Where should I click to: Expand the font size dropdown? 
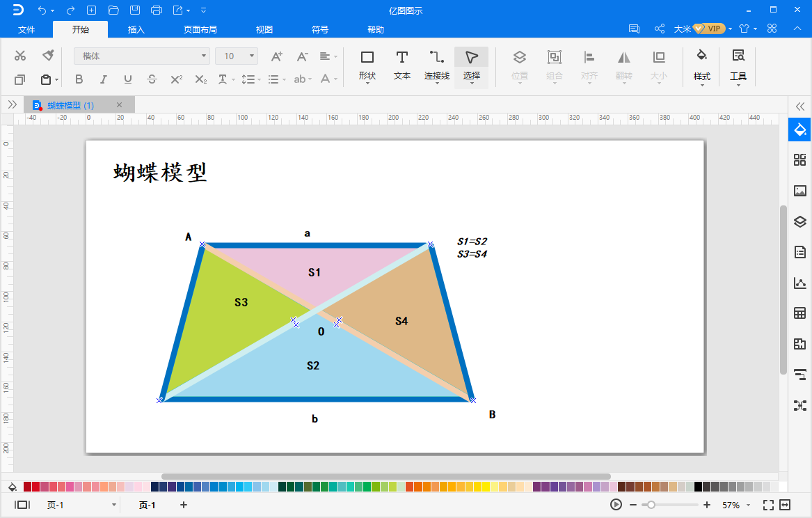coord(237,56)
